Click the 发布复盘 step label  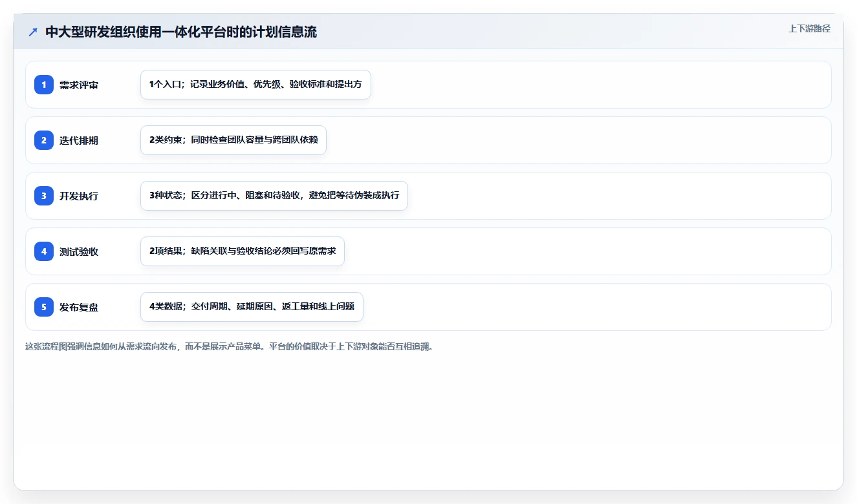(x=79, y=308)
